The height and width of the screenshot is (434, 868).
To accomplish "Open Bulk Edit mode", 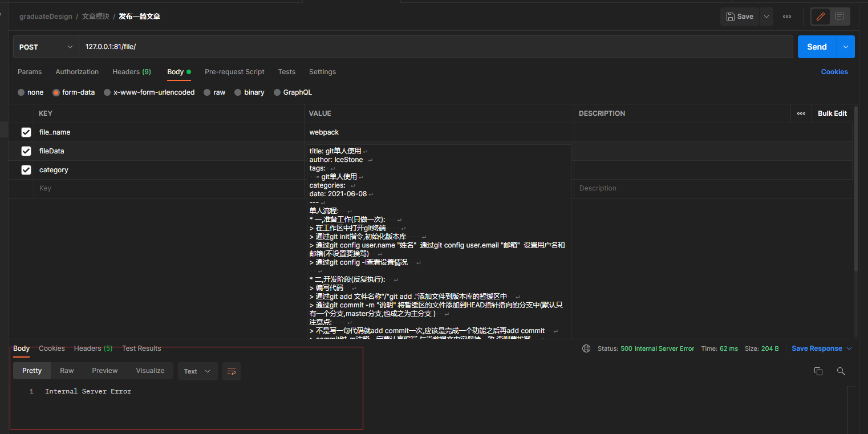I will click(x=832, y=113).
